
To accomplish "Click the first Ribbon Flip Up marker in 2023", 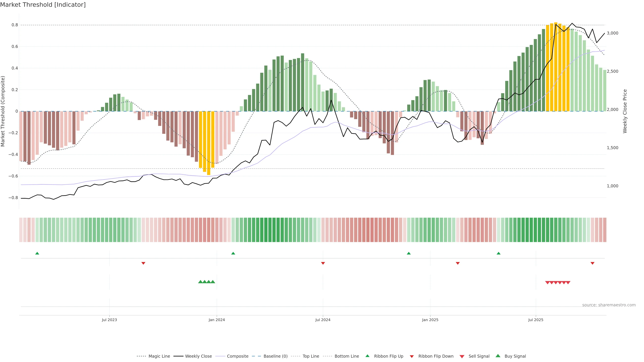I will coord(37,253).
